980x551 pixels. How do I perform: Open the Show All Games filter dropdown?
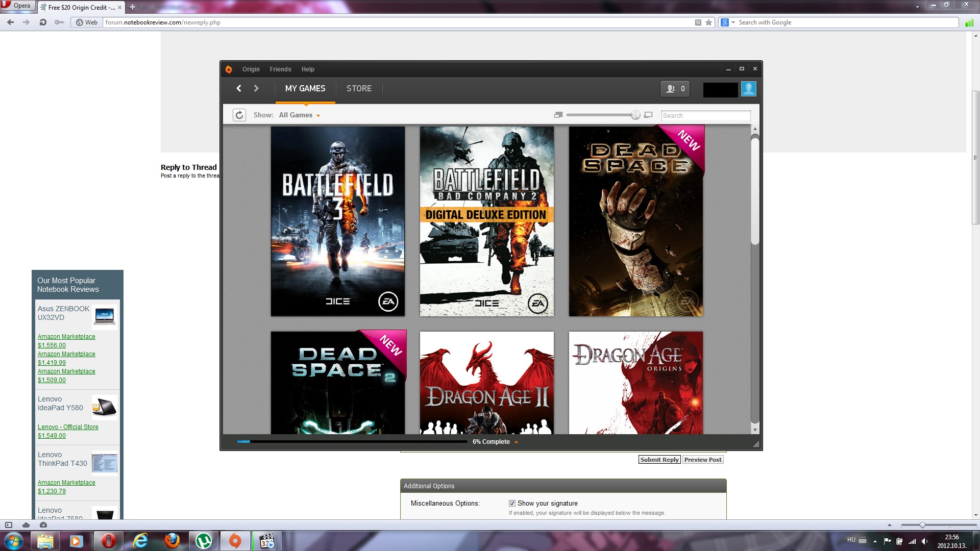tap(299, 115)
